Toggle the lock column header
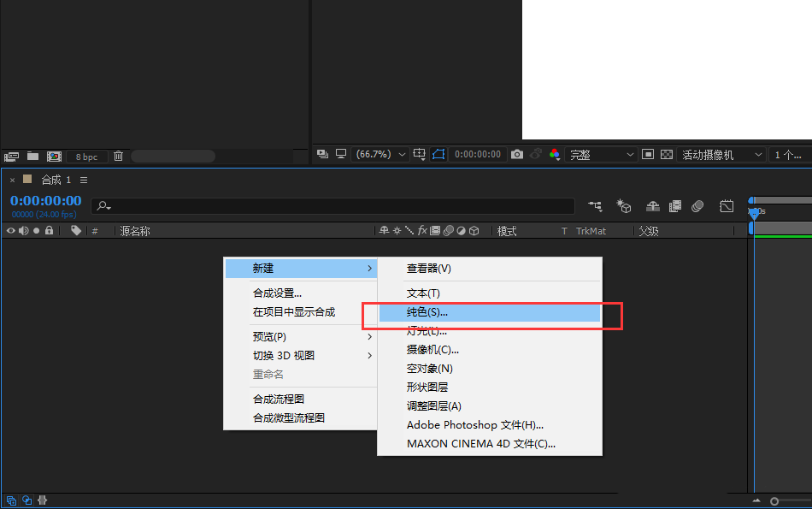The height and width of the screenshot is (509, 812). pos(48,230)
